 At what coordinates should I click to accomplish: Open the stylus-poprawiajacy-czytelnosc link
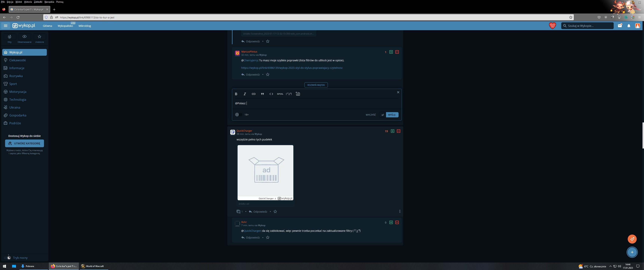(x=292, y=68)
